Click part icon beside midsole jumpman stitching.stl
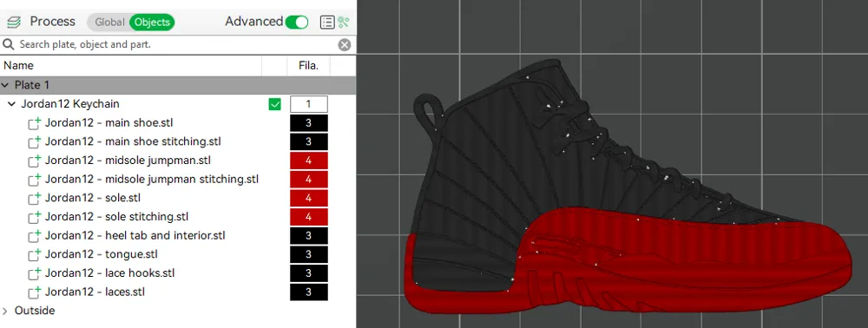868x328 pixels. [35, 180]
